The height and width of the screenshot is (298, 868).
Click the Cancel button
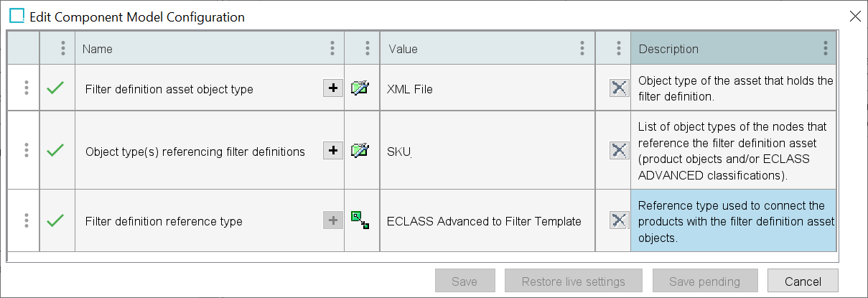click(803, 281)
